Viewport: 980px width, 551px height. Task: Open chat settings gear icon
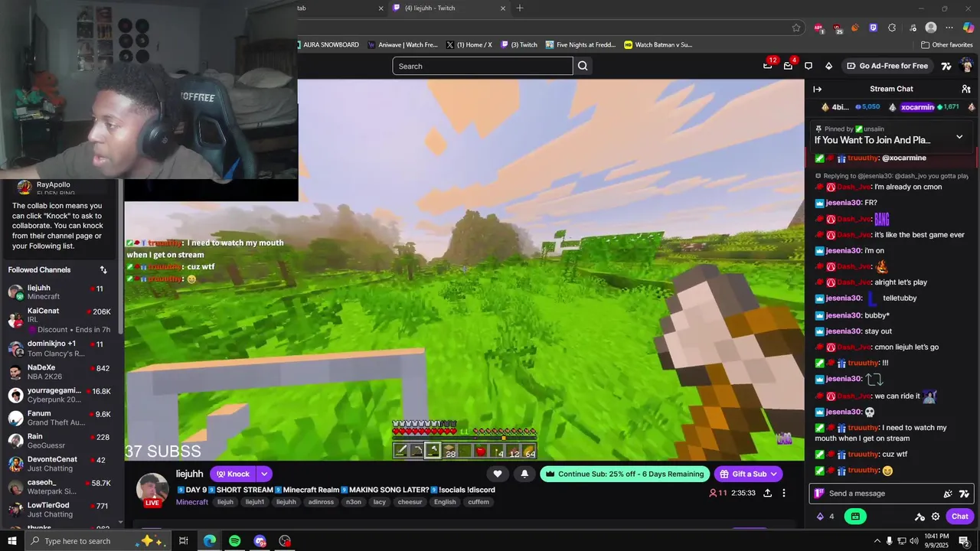(936, 517)
